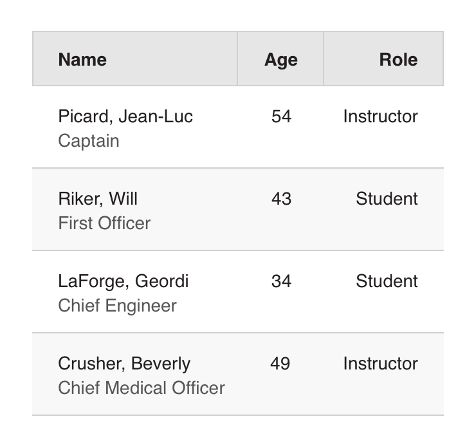Select the Picard, Jean-Luc name cell
This screenshot has height=448, width=476.
click(x=125, y=117)
